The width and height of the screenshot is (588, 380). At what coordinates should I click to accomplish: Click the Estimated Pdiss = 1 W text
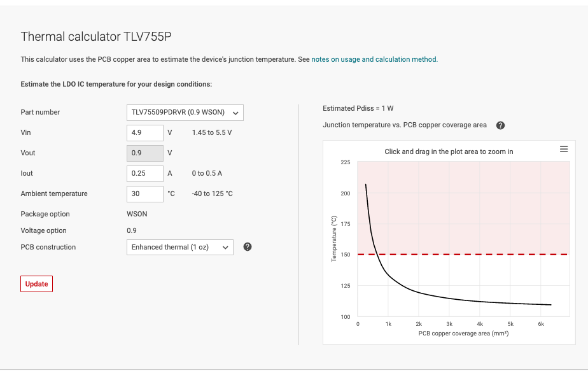(358, 108)
